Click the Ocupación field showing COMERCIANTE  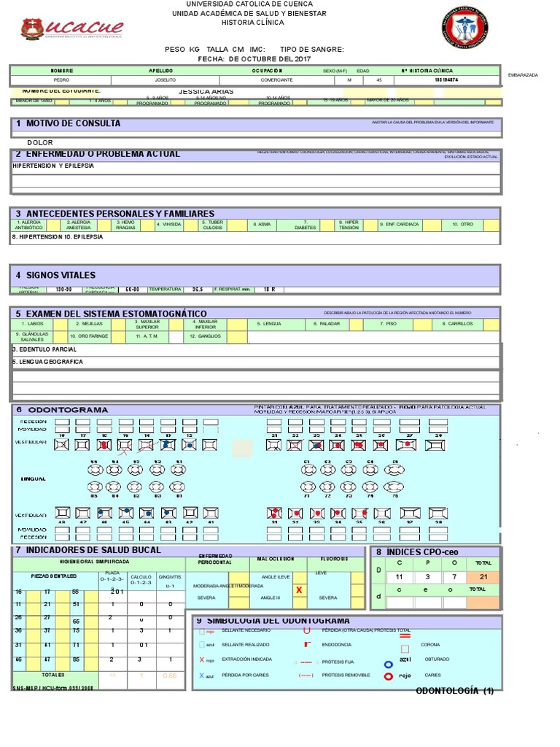(276, 80)
